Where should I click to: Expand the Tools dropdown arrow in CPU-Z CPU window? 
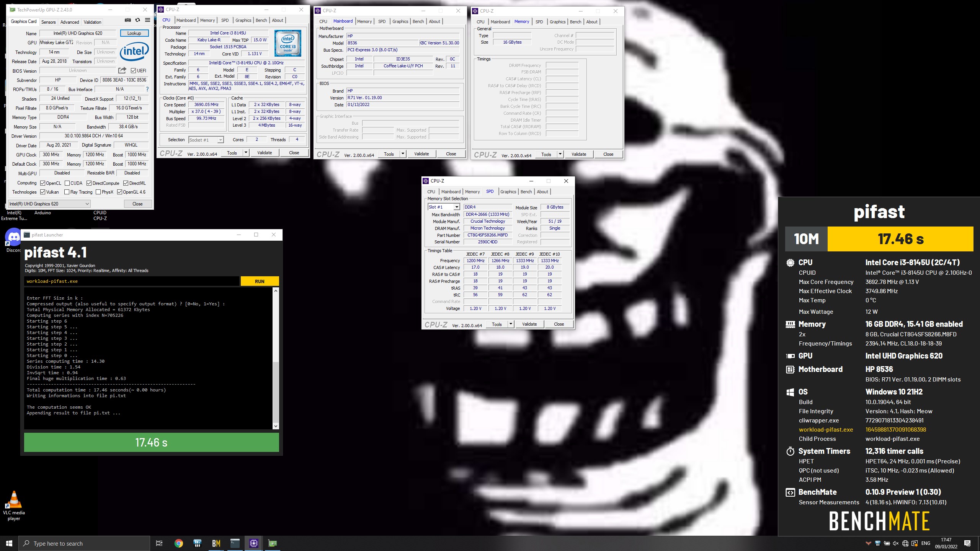(x=246, y=153)
